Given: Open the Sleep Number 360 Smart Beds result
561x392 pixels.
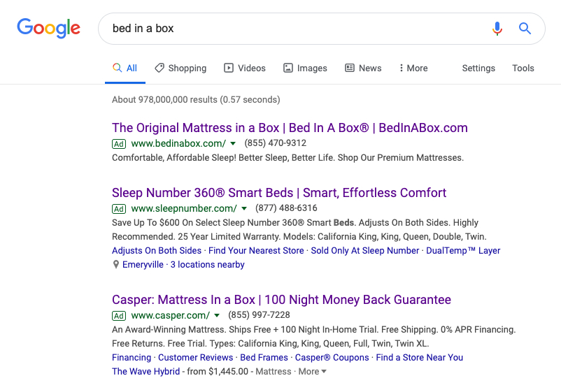Looking at the screenshot, I should pyautogui.click(x=278, y=193).
